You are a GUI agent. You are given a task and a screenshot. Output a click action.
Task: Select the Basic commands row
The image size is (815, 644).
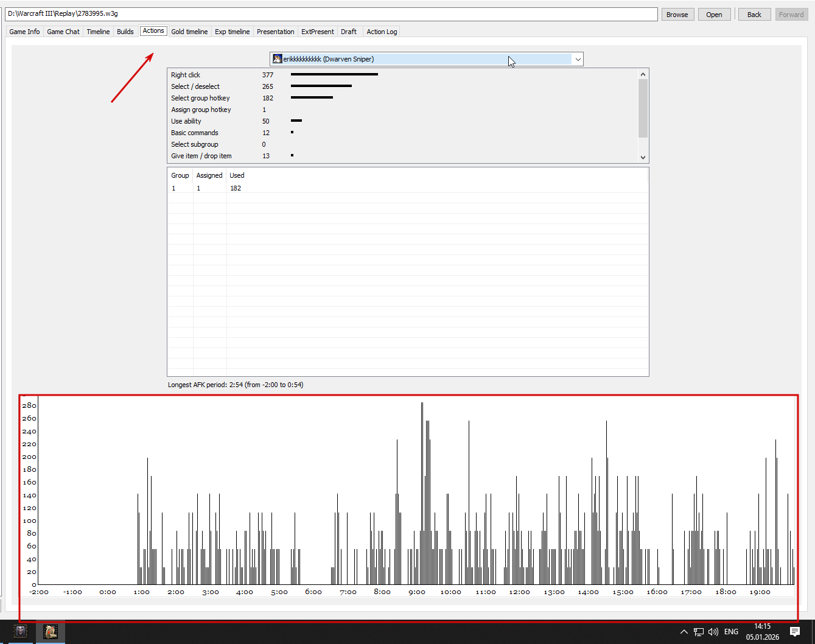[x=402, y=133]
